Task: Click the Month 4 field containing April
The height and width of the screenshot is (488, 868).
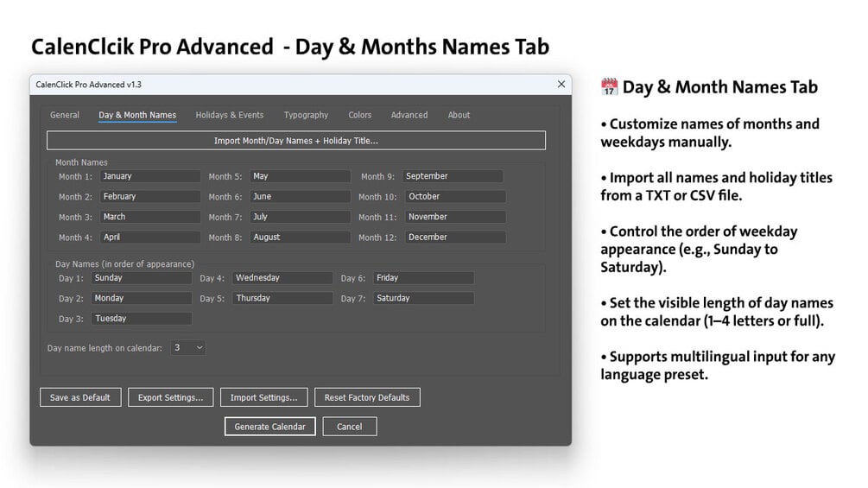Action: pos(150,238)
